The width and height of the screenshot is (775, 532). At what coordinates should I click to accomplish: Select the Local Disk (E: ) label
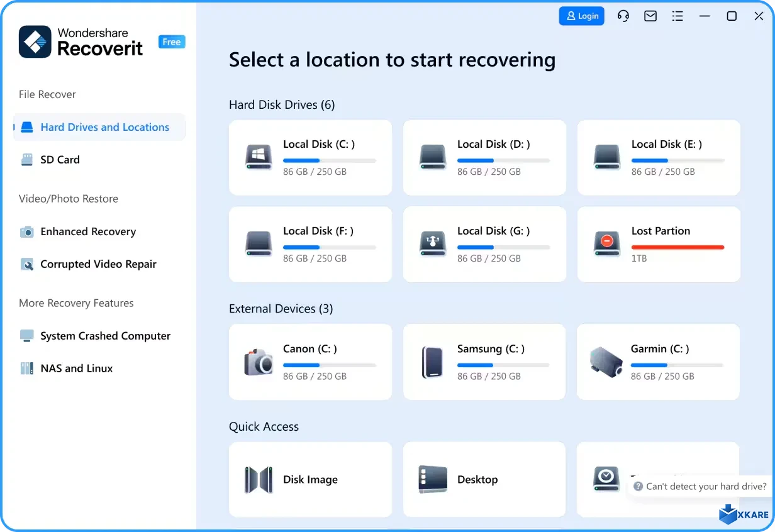(x=667, y=144)
